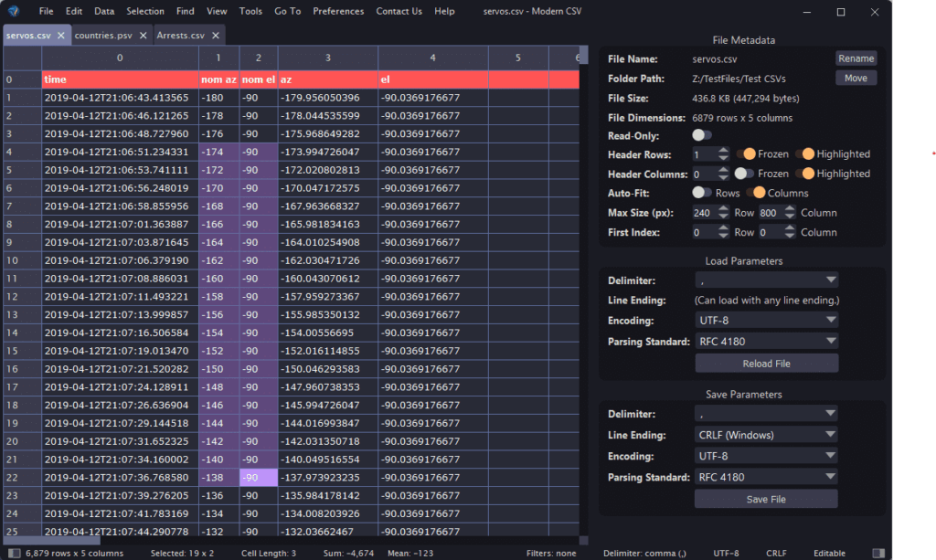Click the left panel toggle icon in status bar
Viewport: 936px width, 560px height.
tap(14, 554)
